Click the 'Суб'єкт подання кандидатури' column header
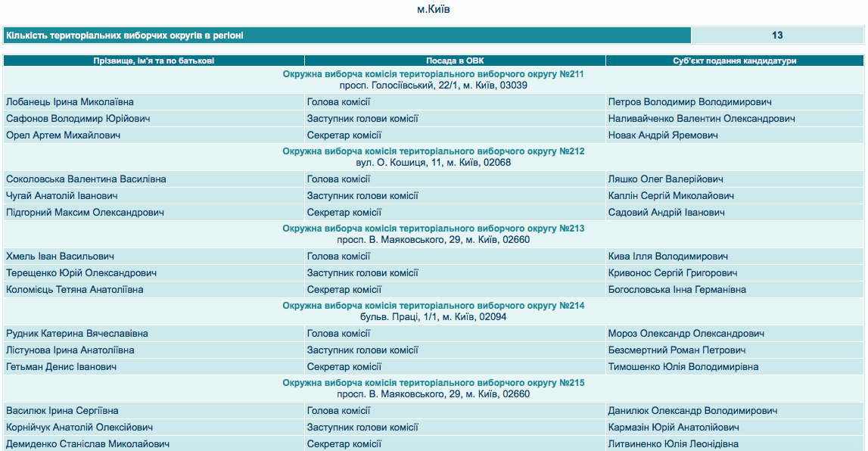Image resolution: width=868 pixels, height=451 pixels. 734,61
